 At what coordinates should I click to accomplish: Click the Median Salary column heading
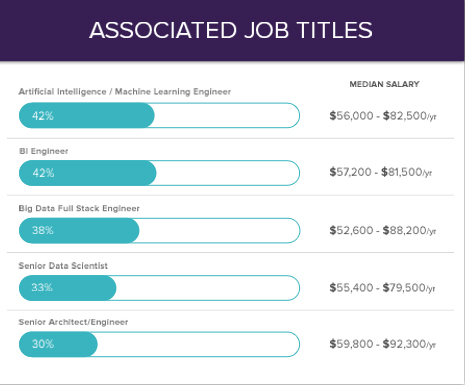pyautogui.click(x=384, y=84)
